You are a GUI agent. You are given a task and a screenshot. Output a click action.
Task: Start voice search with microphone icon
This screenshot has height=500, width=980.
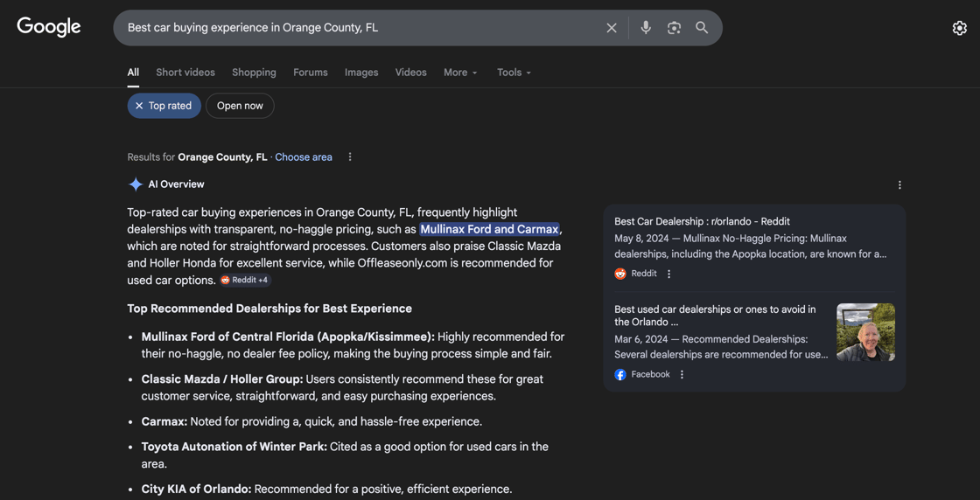pyautogui.click(x=646, y=28)
